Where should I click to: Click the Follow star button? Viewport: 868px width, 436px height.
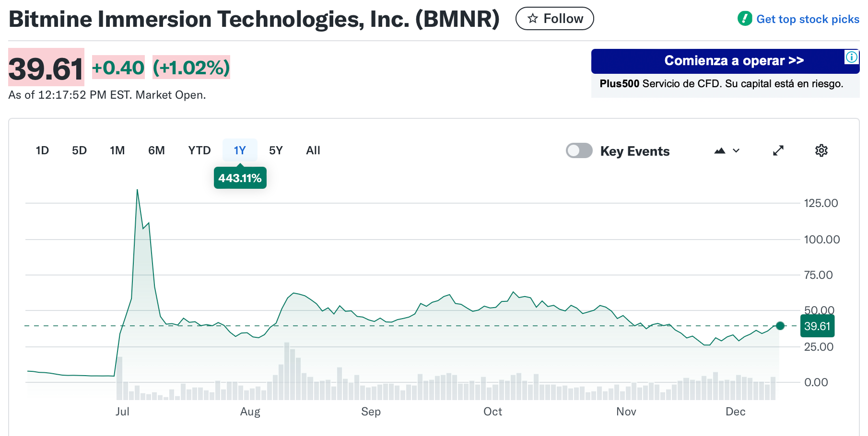(554, 19)
